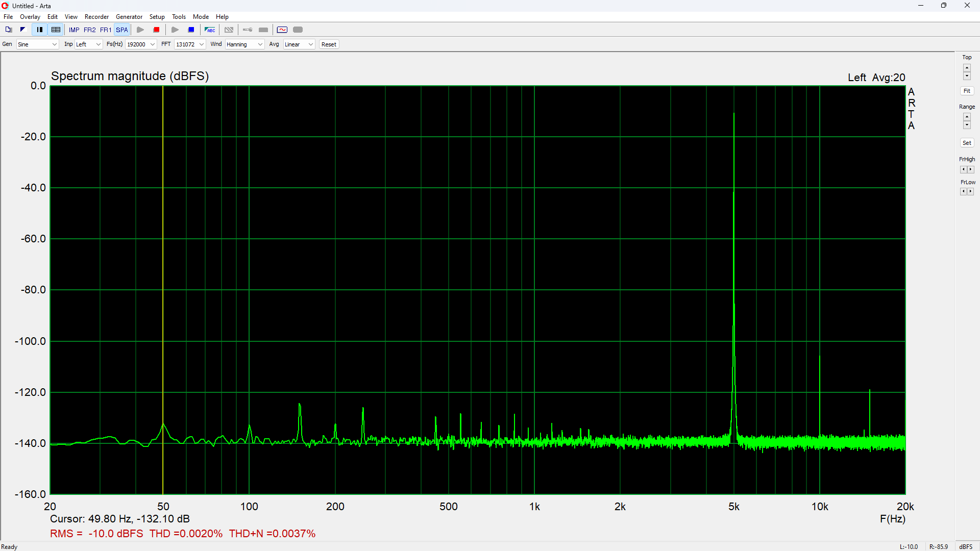The height and width of the screenshot is (551, 980).
Task: Click the RMS = -10.0 dBFS readout
Action: (96, 534)
